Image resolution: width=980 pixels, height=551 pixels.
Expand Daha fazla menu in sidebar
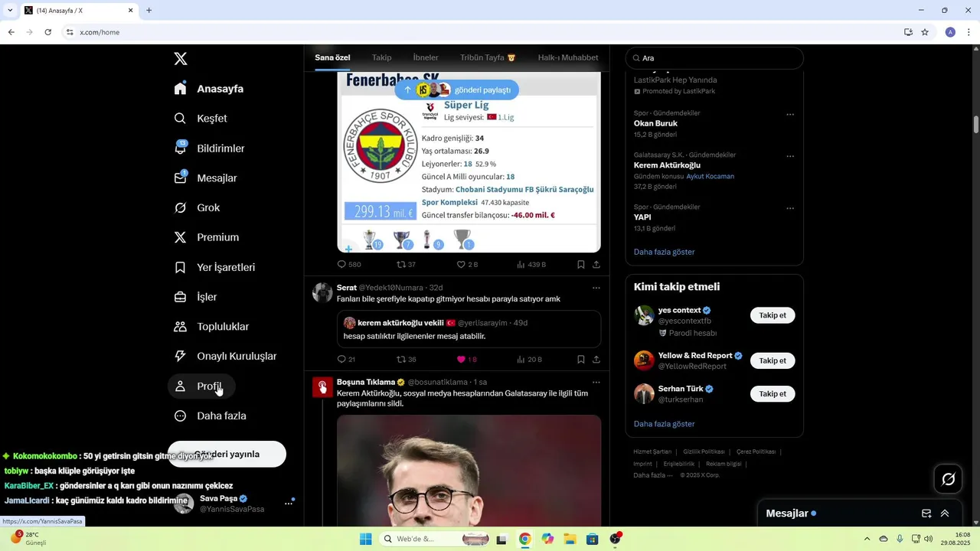click(211, 416)
